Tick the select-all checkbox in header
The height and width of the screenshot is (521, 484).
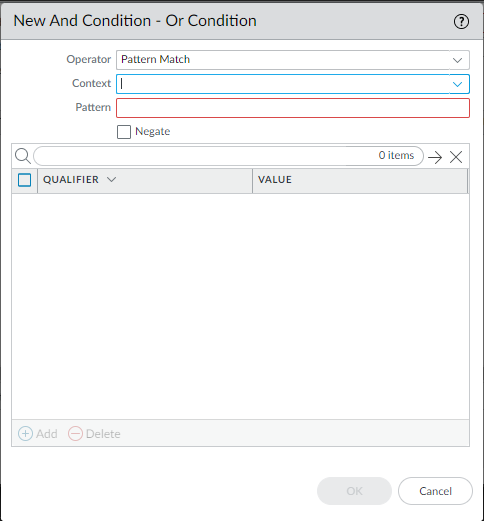pos(24,180)
